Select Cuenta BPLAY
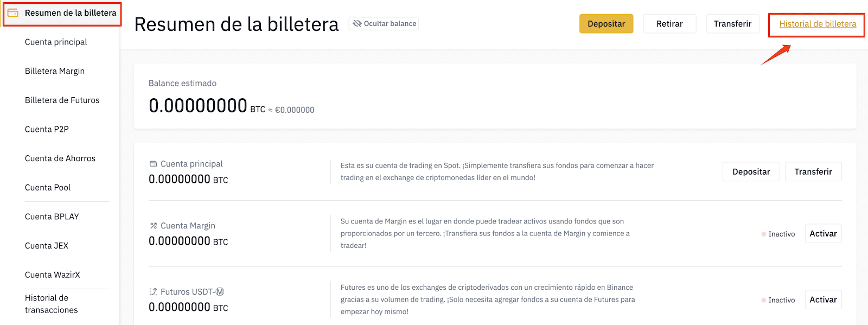 point(52,216)
